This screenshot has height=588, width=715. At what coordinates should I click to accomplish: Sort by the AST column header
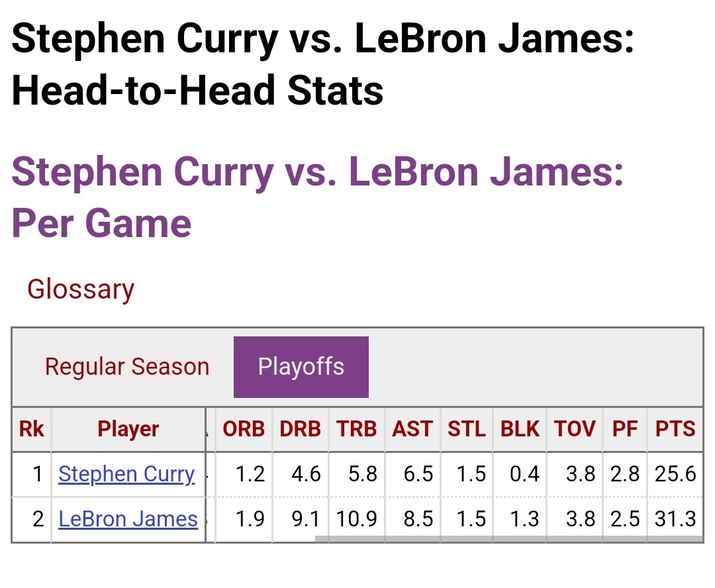click(x=412, y=429)
